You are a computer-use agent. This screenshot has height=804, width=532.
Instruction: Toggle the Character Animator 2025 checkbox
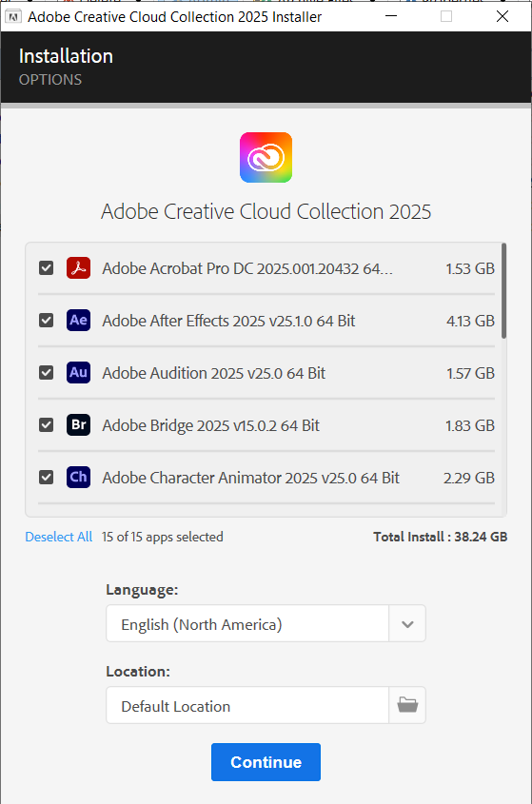point(47,478)
